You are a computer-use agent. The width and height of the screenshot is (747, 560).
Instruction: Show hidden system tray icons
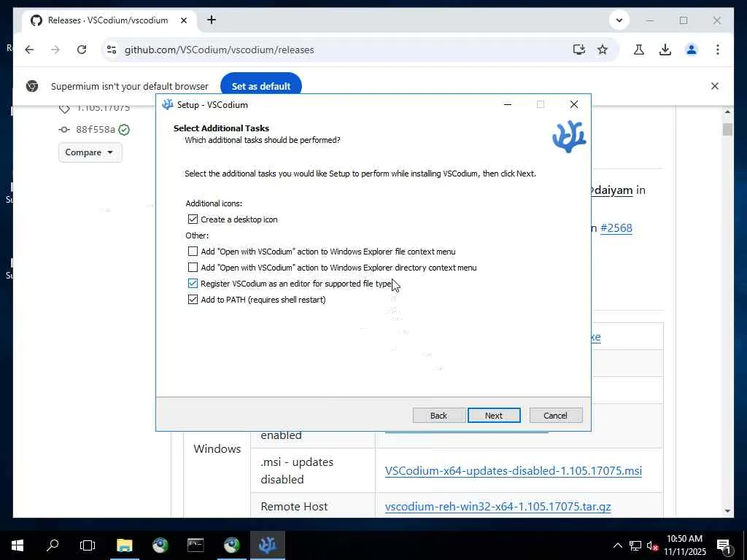(x=617, y=545)
